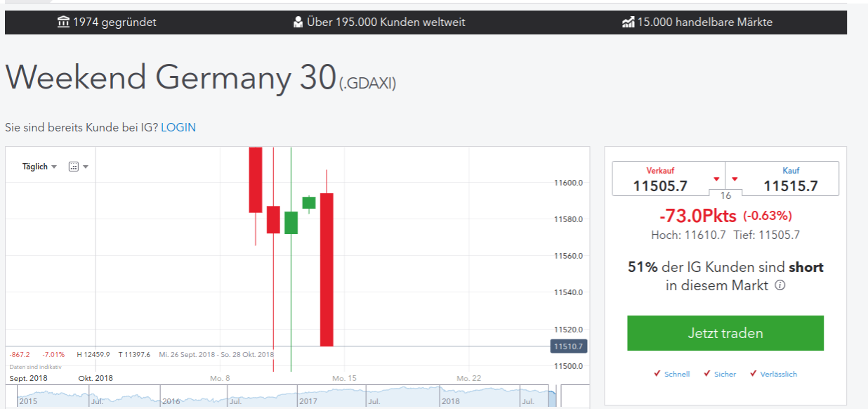
Task: Click the info icon after in diesem Markt
Action: click(779, 285)
